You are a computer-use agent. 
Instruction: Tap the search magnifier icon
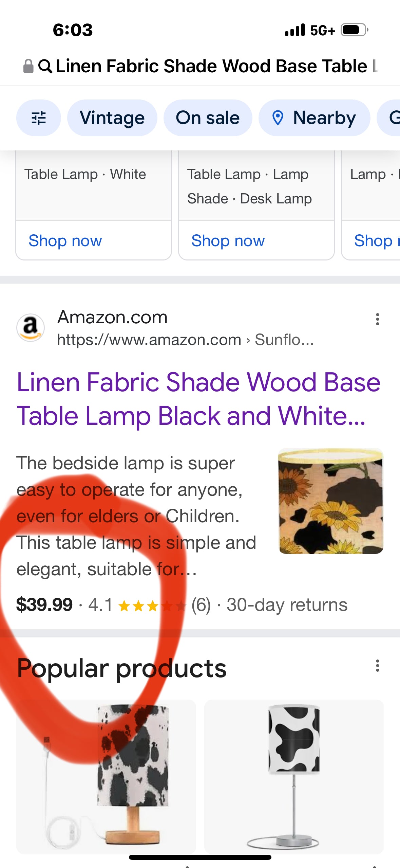45,66
